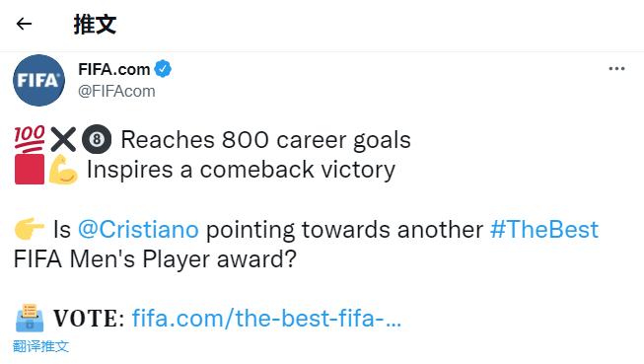The height and width of the screenshot is (364, 644).
Task: Click the bold VOTE text
Action: 89,319
